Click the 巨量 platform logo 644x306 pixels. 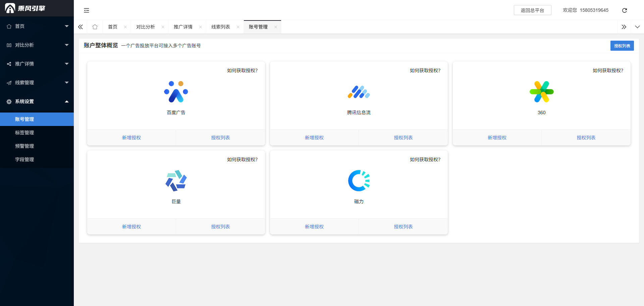tap(176, 181)
